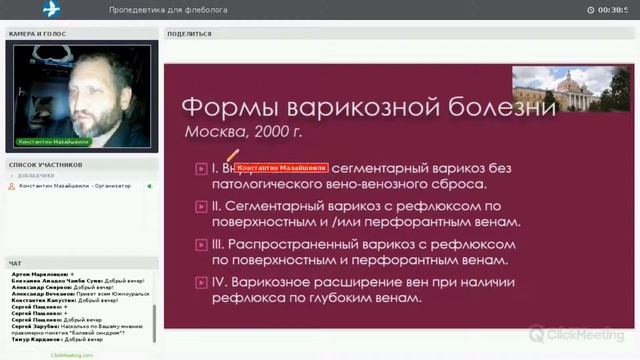640x360 pixels.
Task: Click the first chat message ending with +
Action: coord(42,274)
